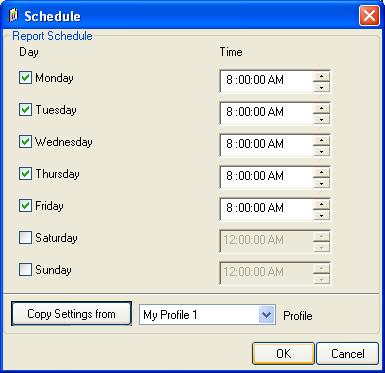Increase Tuesday time with up spinner arrow
Viewport: 385px width, 373px height.
[x=321, y=108]
